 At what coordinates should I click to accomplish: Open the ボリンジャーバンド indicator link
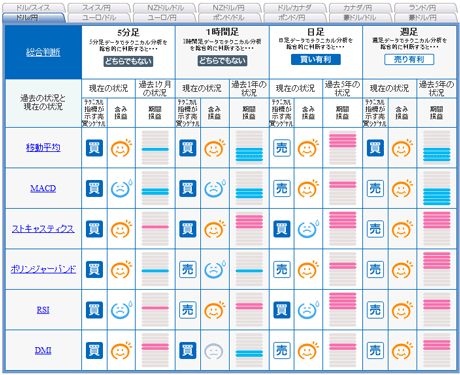tap(43, 269)
